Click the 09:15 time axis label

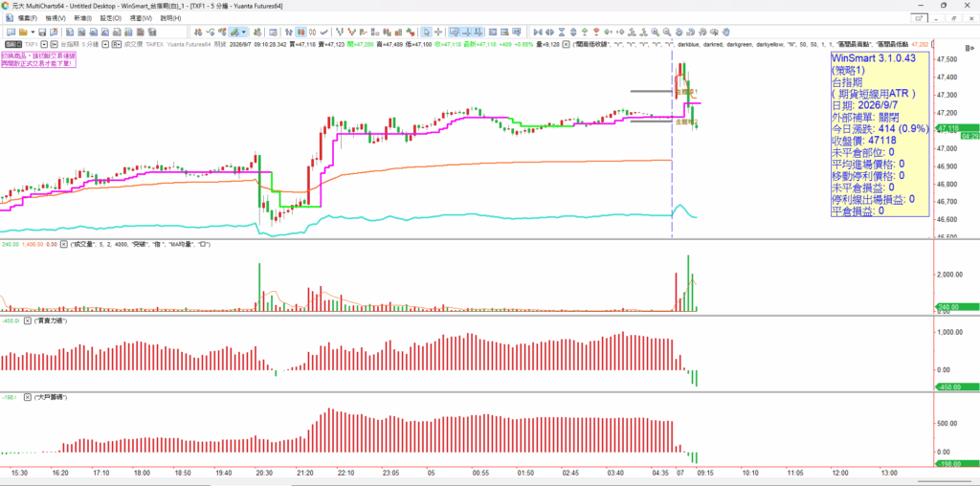point(704,473)
